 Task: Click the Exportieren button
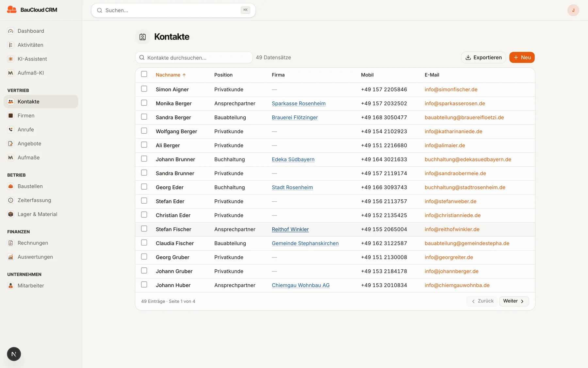click(x=483, y=58)
